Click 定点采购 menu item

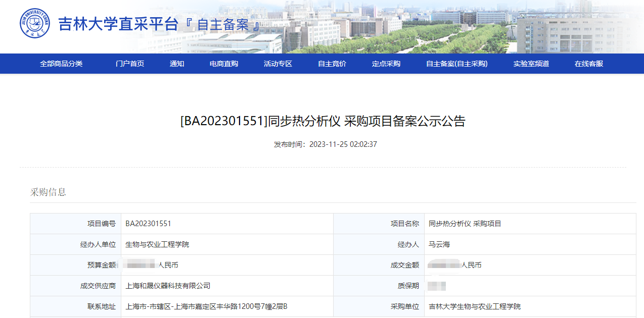coord(386,64)
